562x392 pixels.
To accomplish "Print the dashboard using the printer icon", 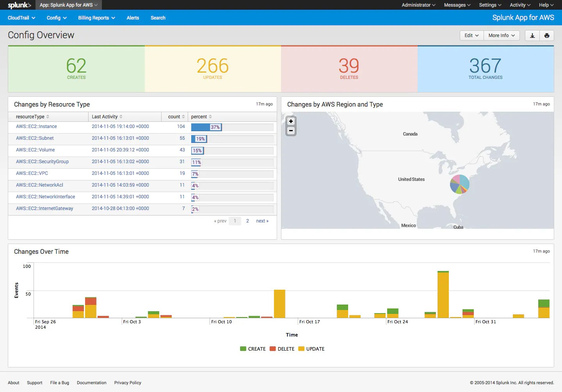I will [x=547, y=36].
